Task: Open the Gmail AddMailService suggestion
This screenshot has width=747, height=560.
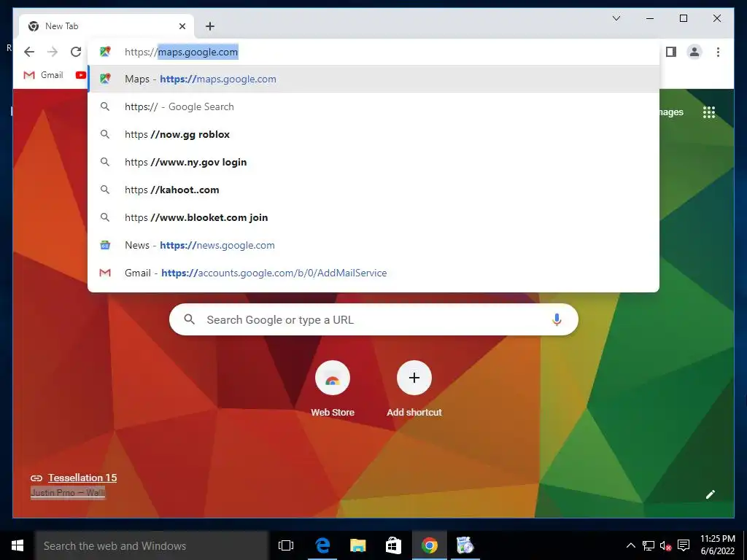Action: click(x=373, y=273)
